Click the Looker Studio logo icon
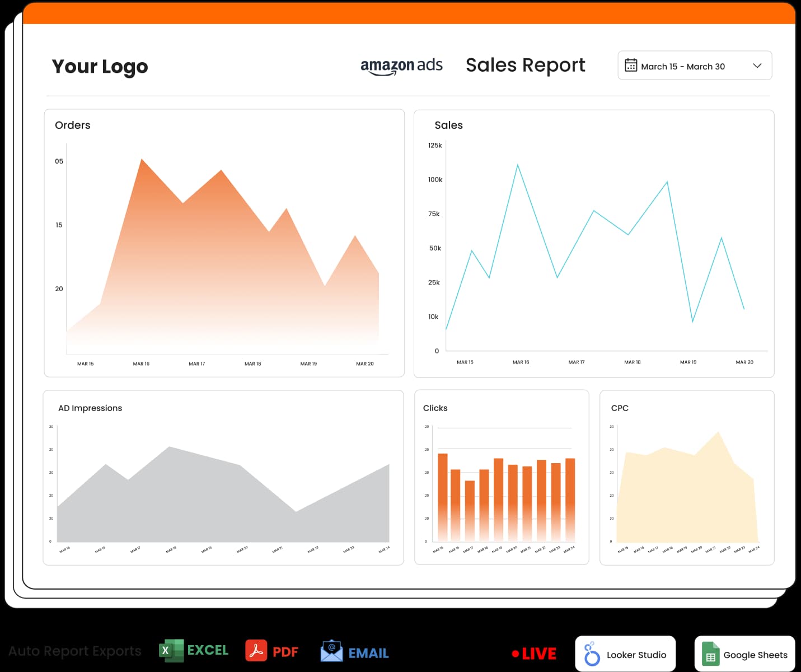 pos(591,654)
